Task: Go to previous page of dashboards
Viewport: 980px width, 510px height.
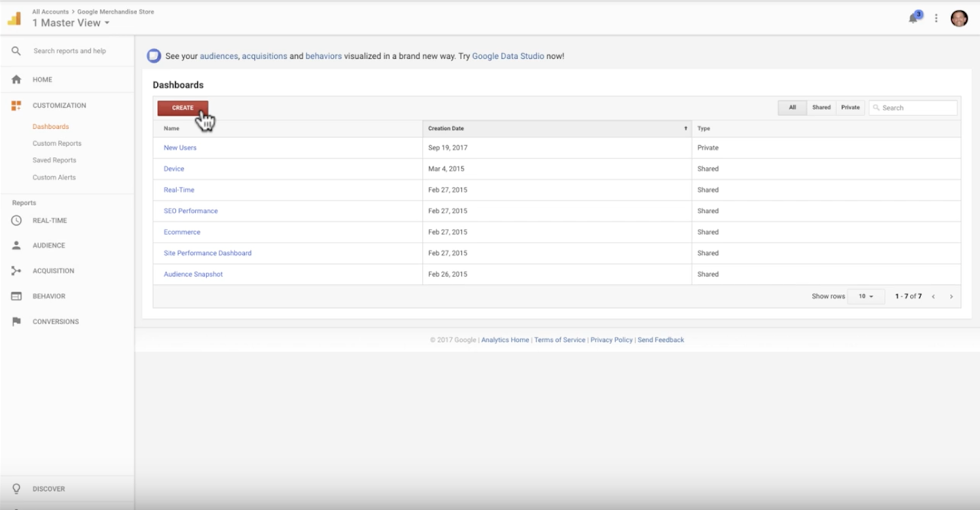Action: tap(934, 297)
